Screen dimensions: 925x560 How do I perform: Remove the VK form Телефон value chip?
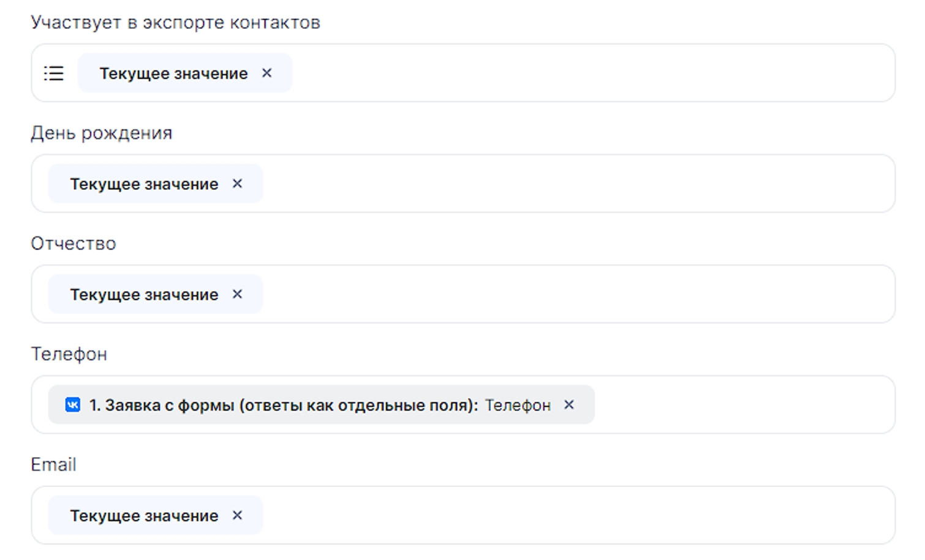click(x=569, y=405)
